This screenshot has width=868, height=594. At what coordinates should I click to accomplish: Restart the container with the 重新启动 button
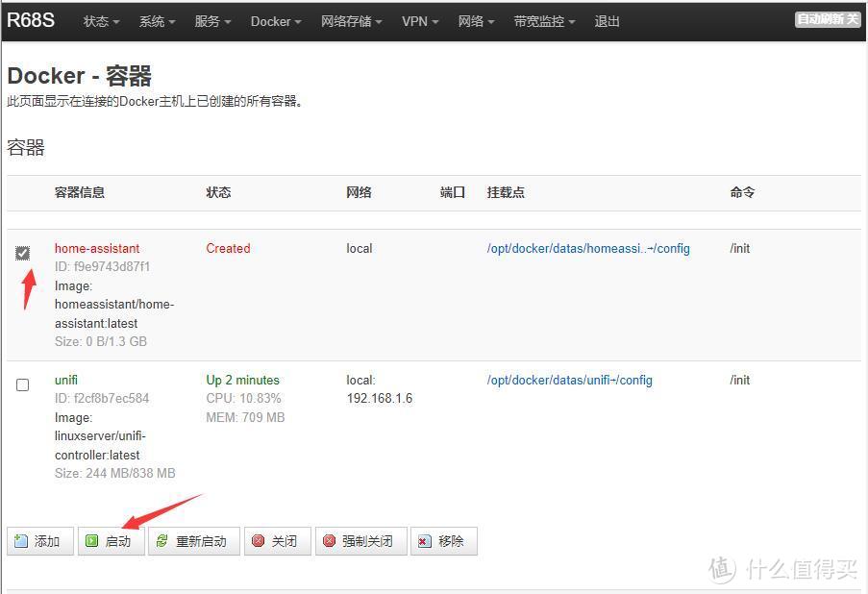click(x=194, y=541)
